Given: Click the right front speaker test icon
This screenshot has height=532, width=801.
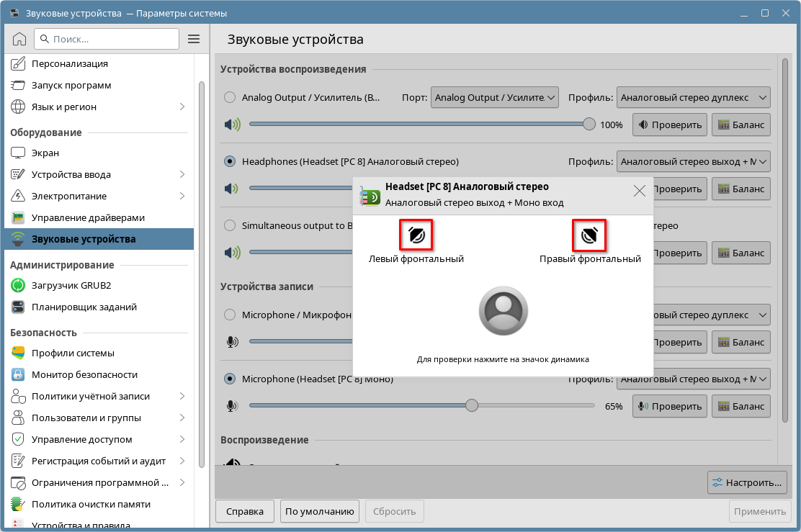Looking at the screenshot, I should click(589, 235).
